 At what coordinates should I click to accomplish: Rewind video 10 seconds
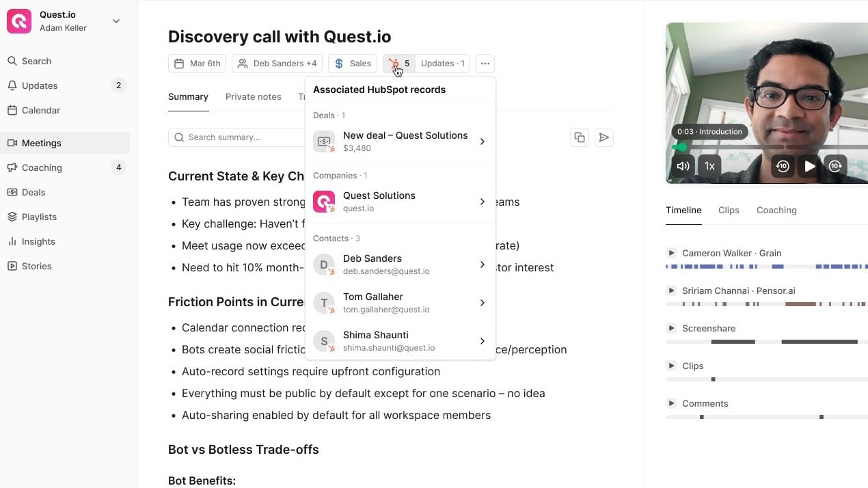[x=783, y=166]
